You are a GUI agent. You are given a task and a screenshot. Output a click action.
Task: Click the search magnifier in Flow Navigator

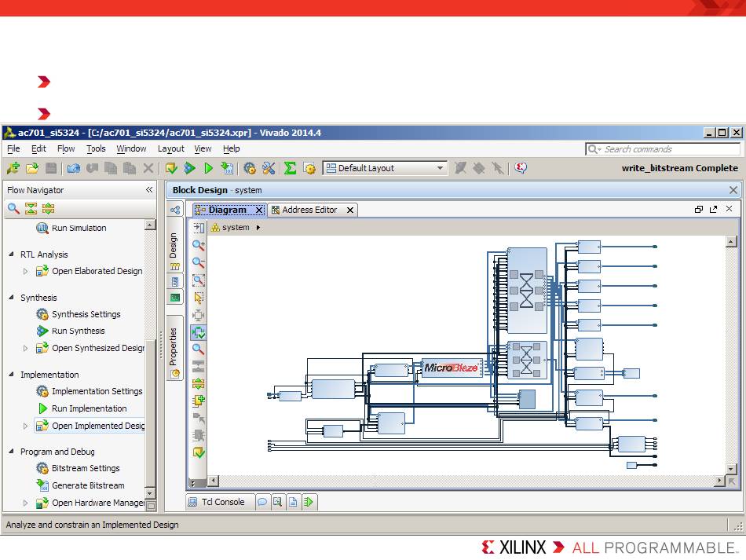coord(13,208)
